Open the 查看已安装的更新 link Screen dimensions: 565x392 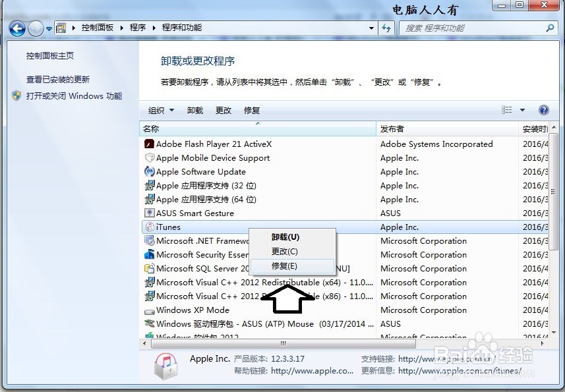57,80
